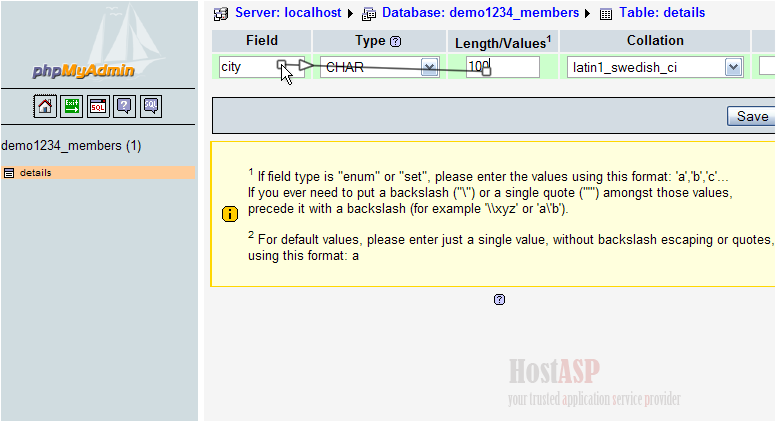Viewport: 776px width, 422px height.
Task: Click the table icon beside details in sidebar
Action: 9,173
